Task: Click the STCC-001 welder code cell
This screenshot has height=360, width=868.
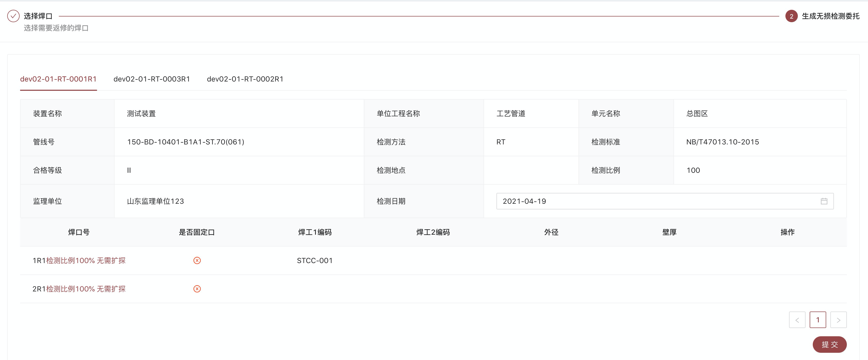Action: click(x=315, y=260)
